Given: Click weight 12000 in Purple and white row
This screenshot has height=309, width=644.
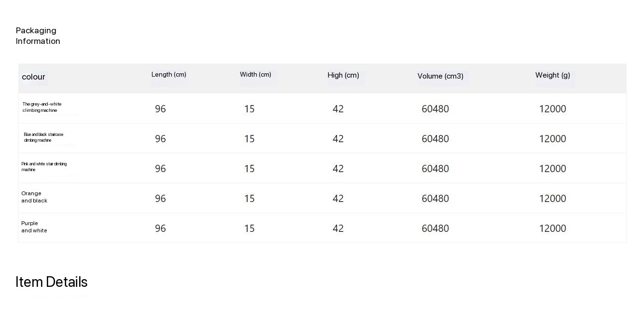Looking at the screenshot, I should (552, 228).
